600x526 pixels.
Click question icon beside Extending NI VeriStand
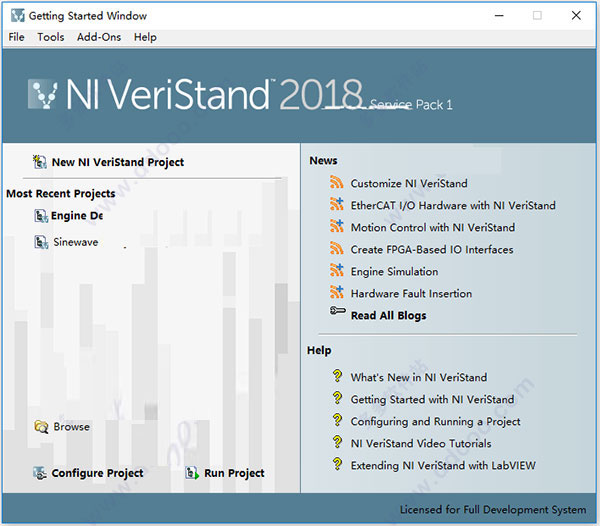tap(337, 464)
